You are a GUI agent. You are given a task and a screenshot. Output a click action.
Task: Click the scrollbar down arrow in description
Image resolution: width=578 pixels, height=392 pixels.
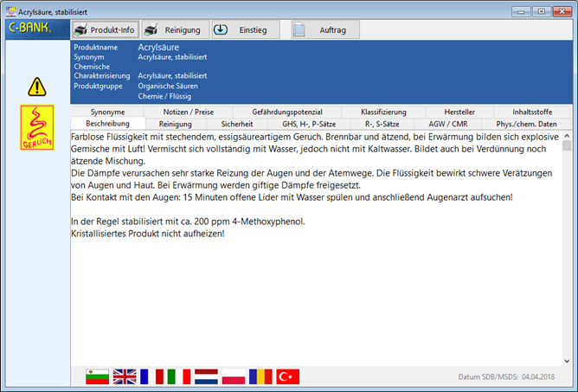click(x=567, y=361)
